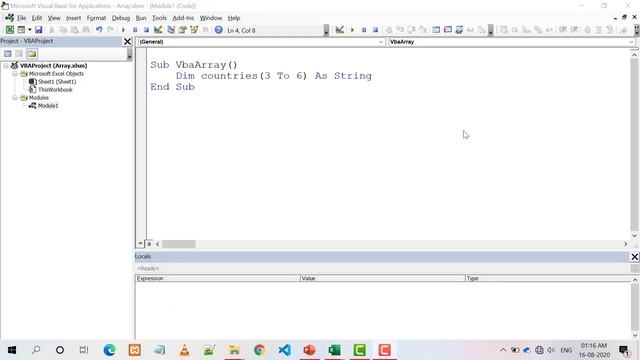The image size is (640, 360).
Task: Click the Value column header
Action: click(x=382, y=278)
